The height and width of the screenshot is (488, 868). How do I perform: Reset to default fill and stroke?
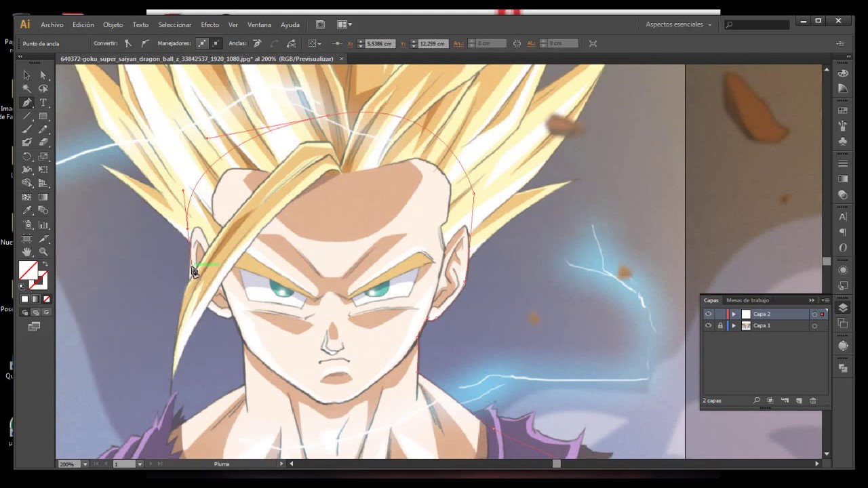coord(22,286)
